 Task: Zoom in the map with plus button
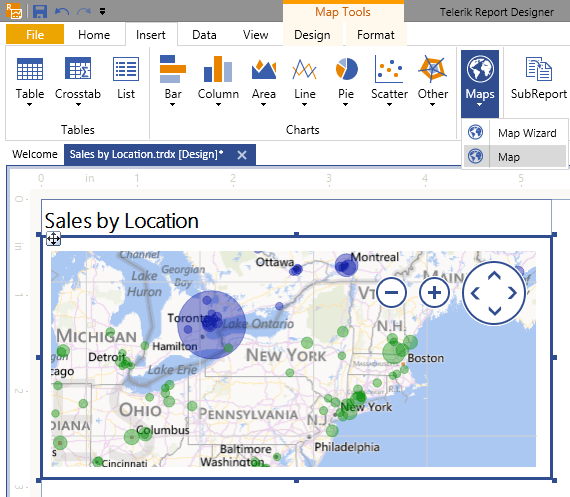click(x=434, y=293)
